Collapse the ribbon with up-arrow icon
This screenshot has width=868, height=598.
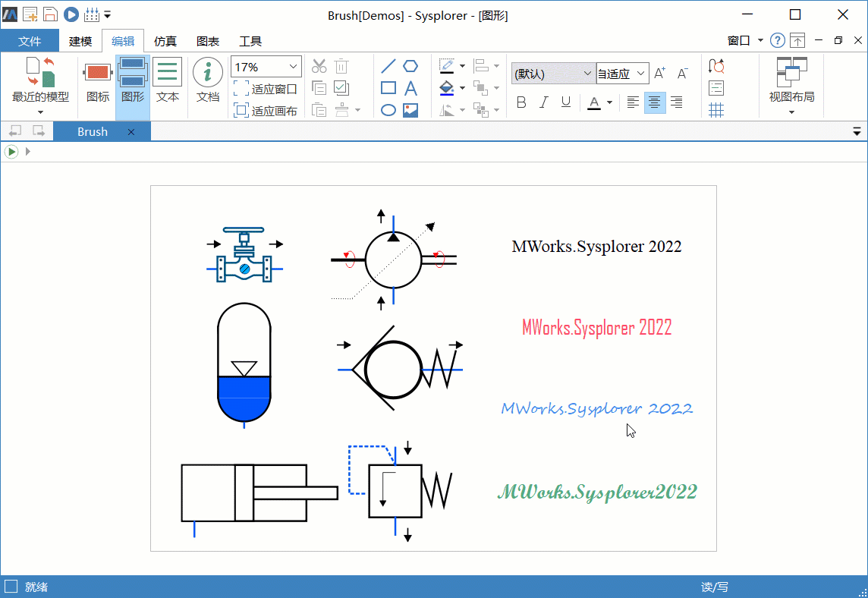point(797,40)
